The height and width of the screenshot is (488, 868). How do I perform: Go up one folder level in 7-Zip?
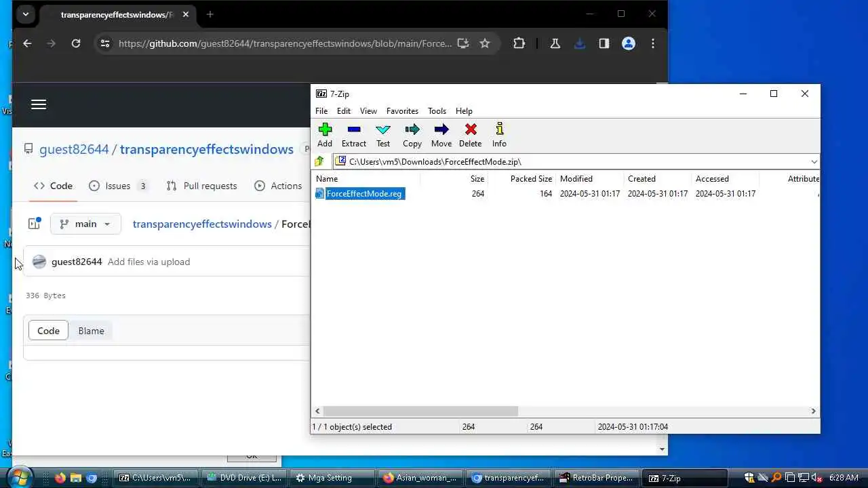click(319, 161)
